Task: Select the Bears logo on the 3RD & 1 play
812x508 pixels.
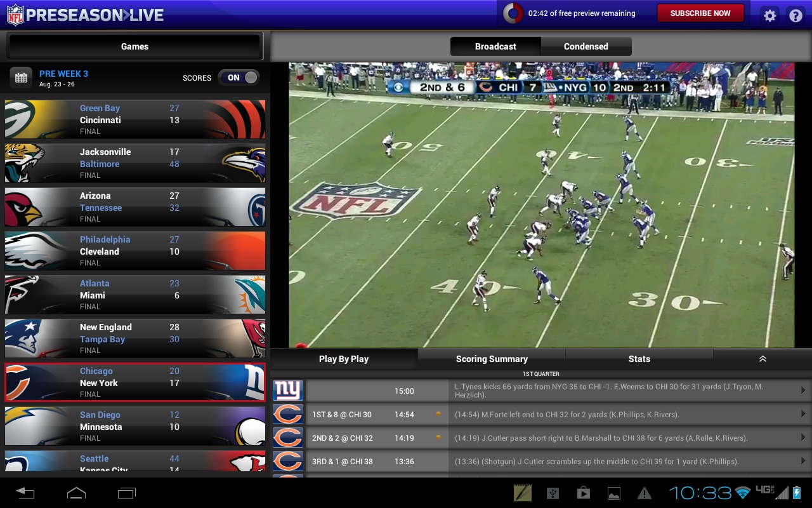Action: pos(288,461)
